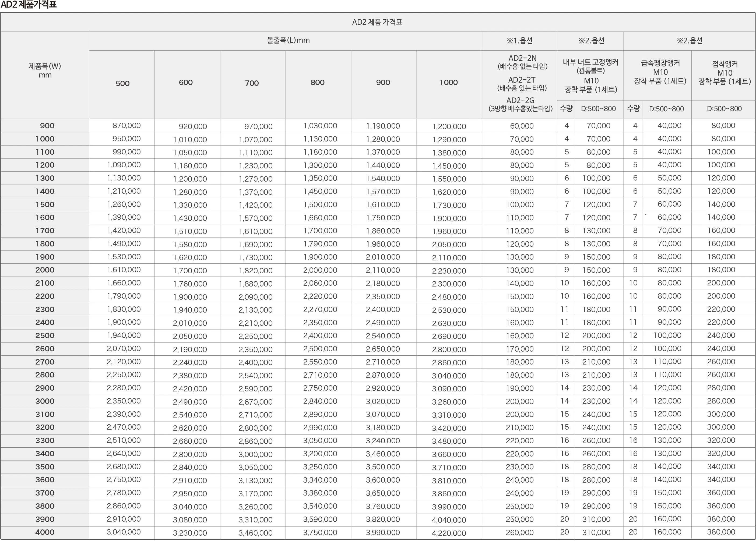Click '수량' under 내부 너트 고정앵커
756x541 pixels.
click(566, 108)
